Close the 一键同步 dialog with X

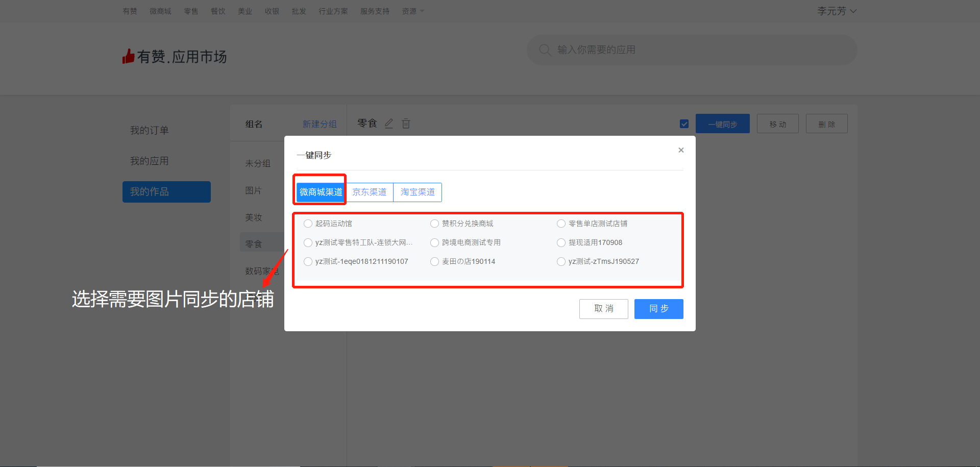[x=681, y=150]
